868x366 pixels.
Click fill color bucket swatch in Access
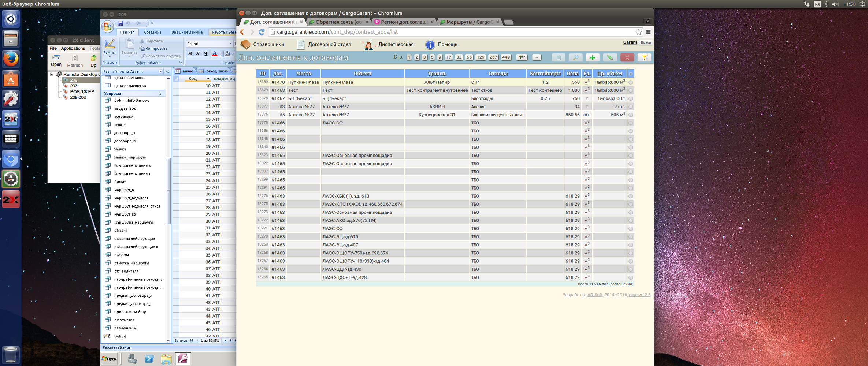[227, 53]
